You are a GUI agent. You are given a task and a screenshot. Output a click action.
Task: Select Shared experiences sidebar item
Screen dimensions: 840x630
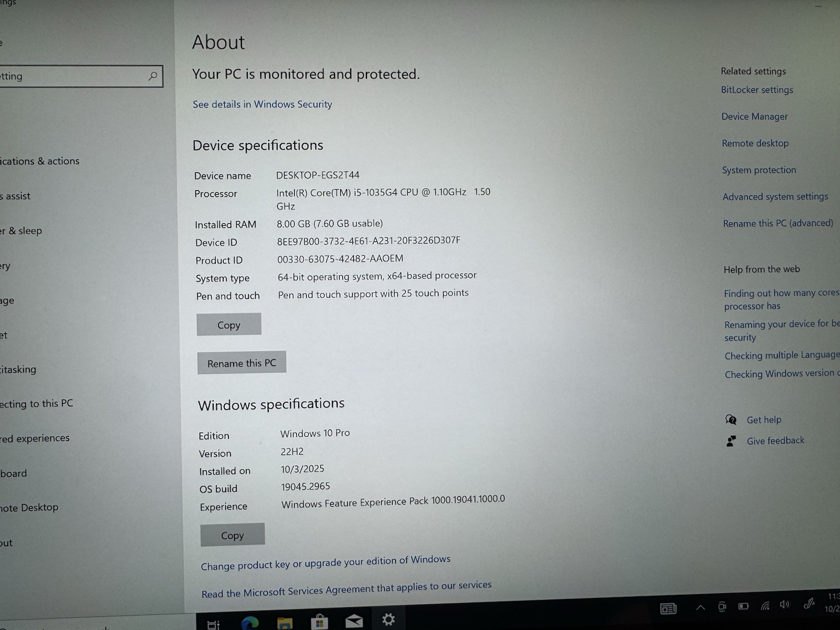tap(35, 438)
